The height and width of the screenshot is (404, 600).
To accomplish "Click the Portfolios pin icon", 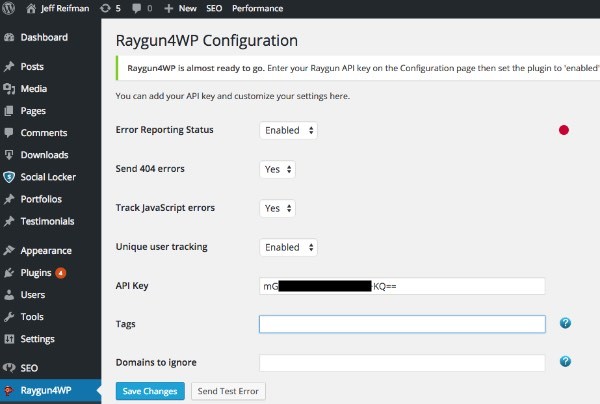I will (x=9, y=199).
